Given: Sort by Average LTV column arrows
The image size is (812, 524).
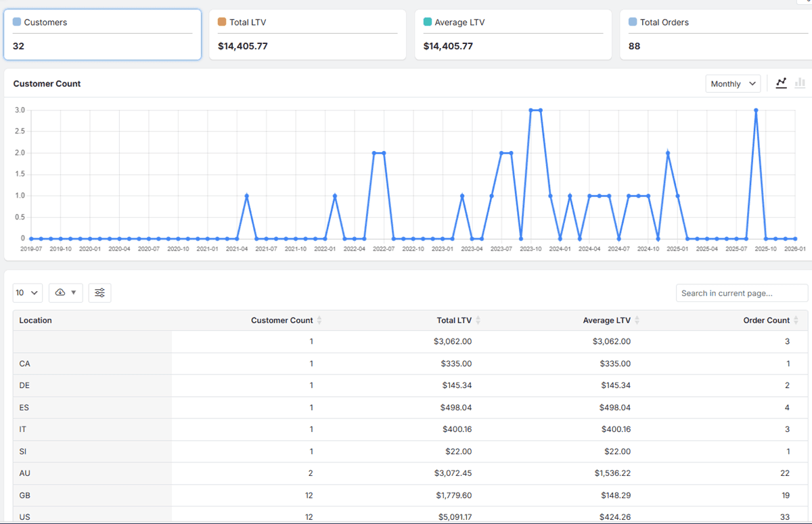Looking at the screenshot, I should coord(637,320).
